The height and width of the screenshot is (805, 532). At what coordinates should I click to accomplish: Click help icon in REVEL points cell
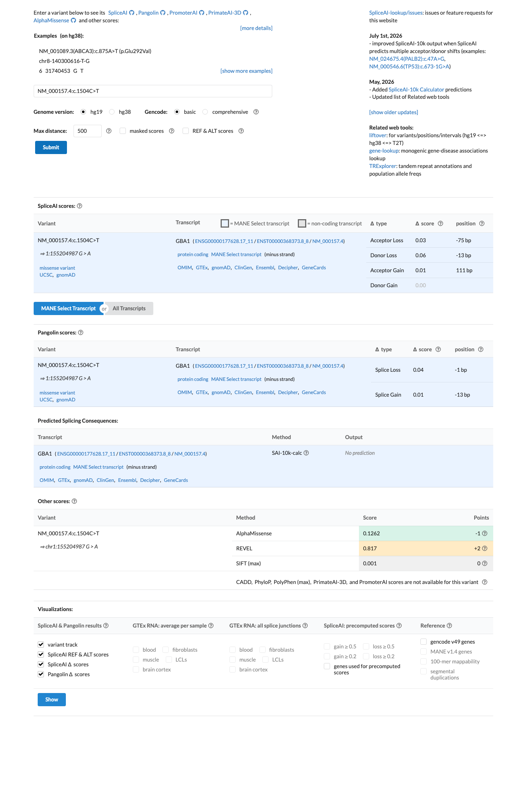[x=485, y=548]
